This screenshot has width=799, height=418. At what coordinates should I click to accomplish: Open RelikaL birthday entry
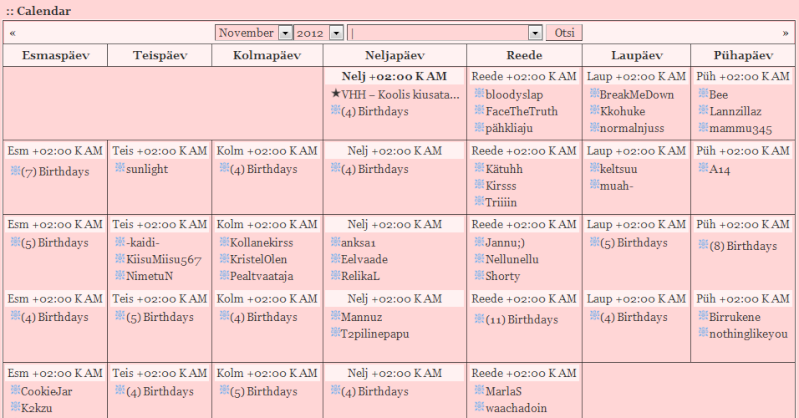click(360, 276)
